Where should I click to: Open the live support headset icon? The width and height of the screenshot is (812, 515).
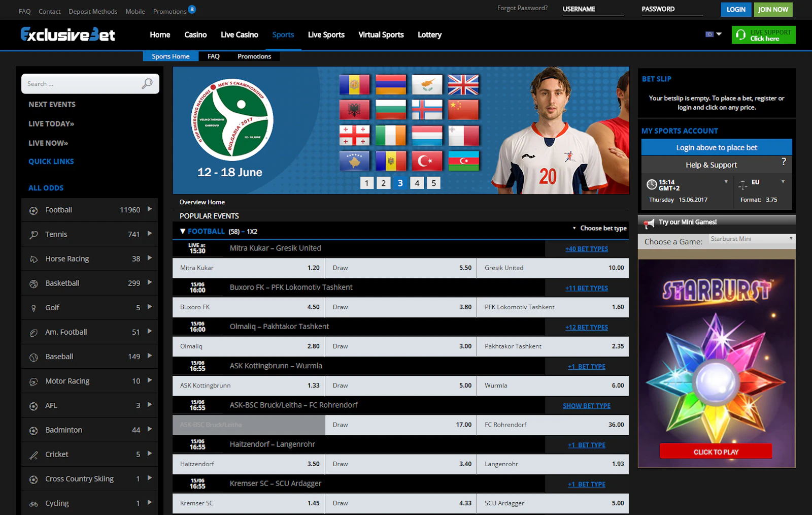tap(741, 35)
